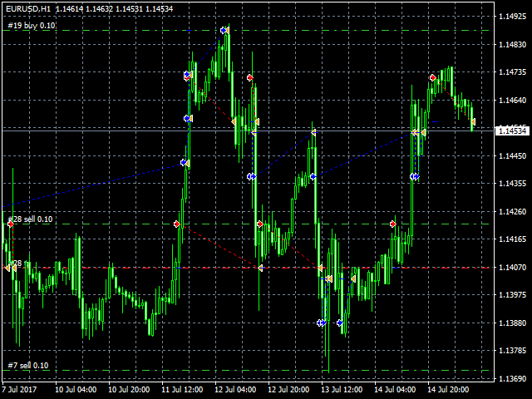Click the "7 Jul 2017" time axis label
The image size is (532, 399).
pyautogui.click(x=19, y=389)
